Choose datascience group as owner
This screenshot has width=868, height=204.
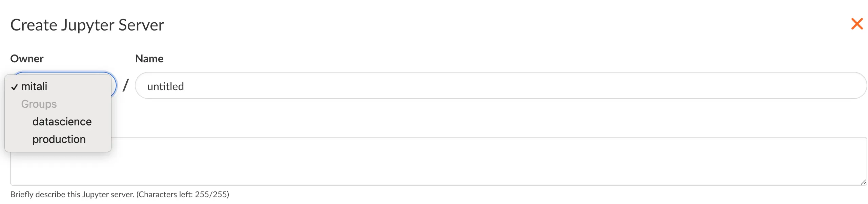(62, 122)
